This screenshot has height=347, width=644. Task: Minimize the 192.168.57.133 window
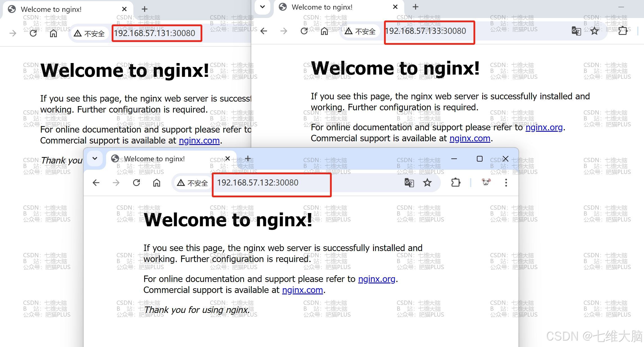point(621,7)
